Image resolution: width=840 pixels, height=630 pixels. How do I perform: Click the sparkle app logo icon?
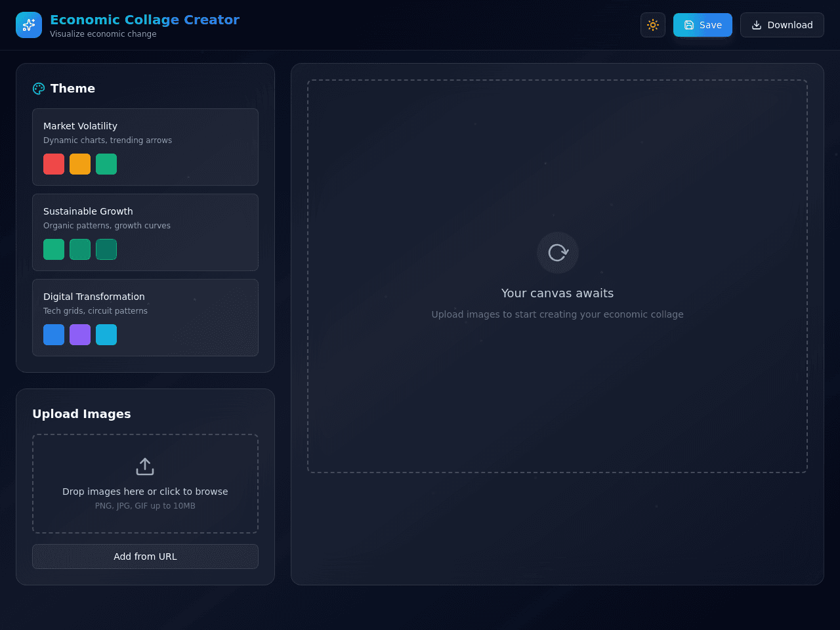tap(29, 25)
